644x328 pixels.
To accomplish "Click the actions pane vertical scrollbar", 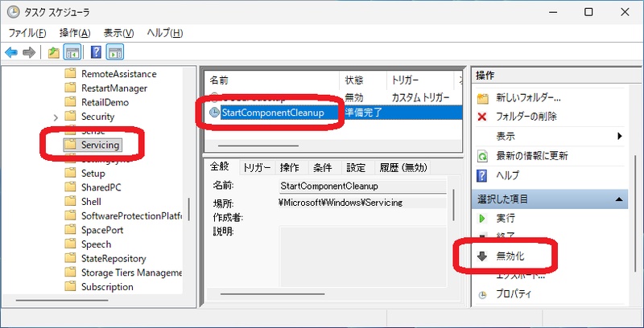I will 635,213.
